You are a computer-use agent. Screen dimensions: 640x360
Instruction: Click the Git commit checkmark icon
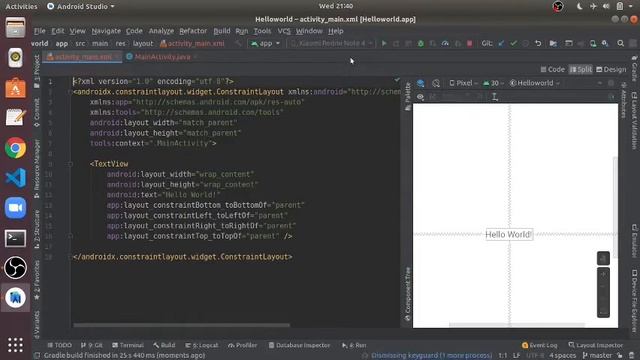click(x=513, y=43)
